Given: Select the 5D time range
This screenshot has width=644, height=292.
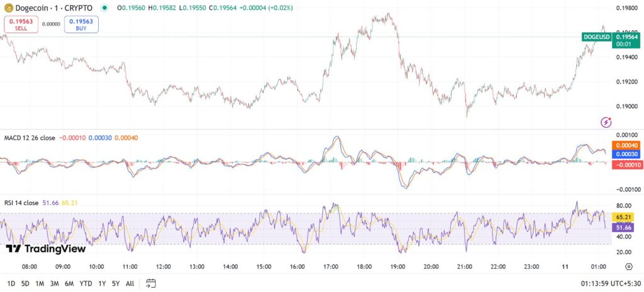Looking at the screenshot, I should click(x=25, y=284).
